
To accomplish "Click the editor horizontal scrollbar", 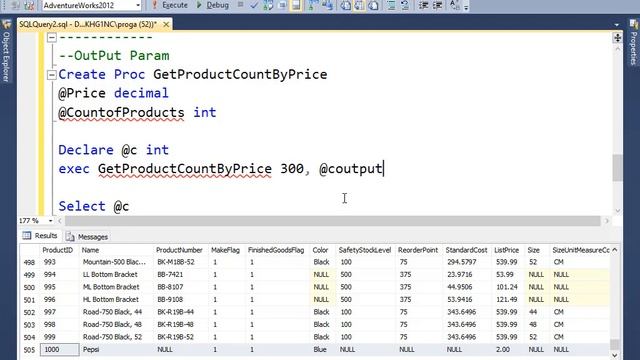I will click(x=332, y=221).
